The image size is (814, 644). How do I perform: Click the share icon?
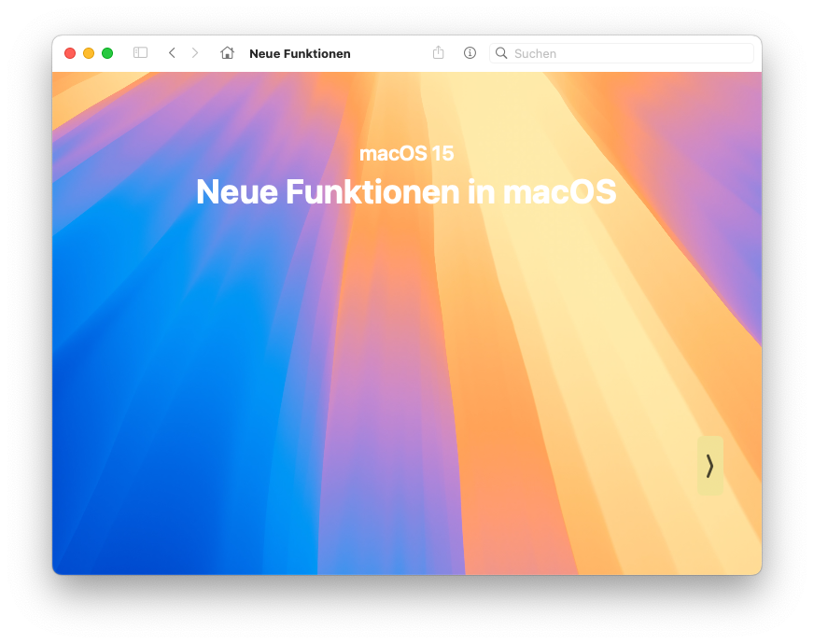(438, 52)
